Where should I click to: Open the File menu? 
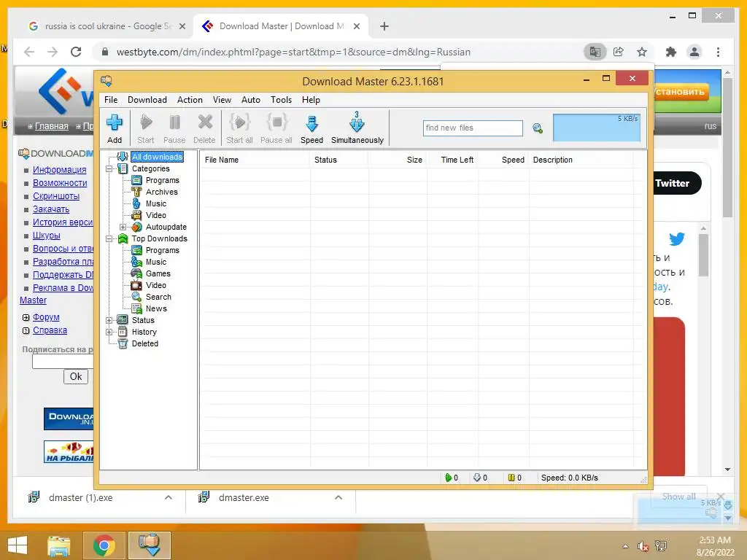click(111, 99)
